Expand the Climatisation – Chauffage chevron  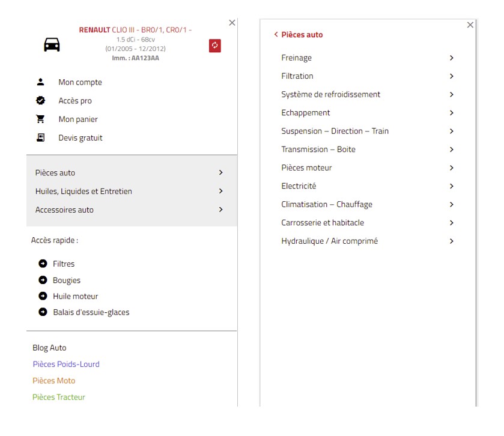tap(452, 204)
